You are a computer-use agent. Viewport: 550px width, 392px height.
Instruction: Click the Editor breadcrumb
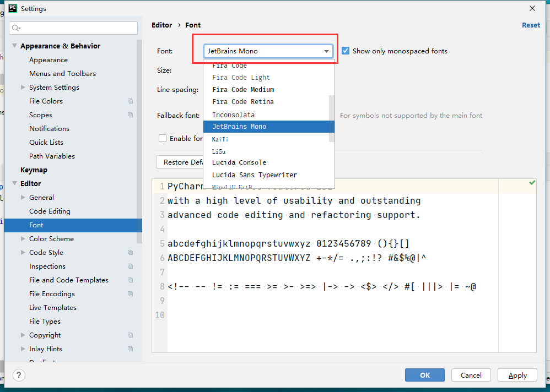[x=161, y=25]
